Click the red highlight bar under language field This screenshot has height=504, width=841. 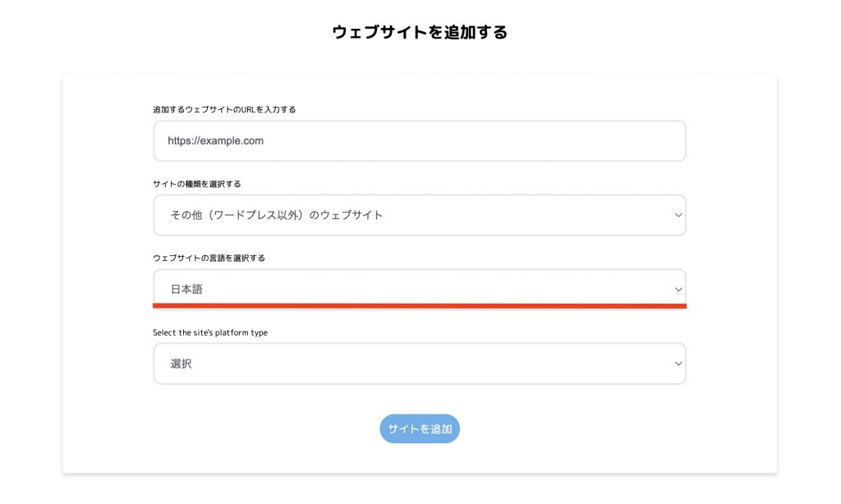[x=420, y=306]
